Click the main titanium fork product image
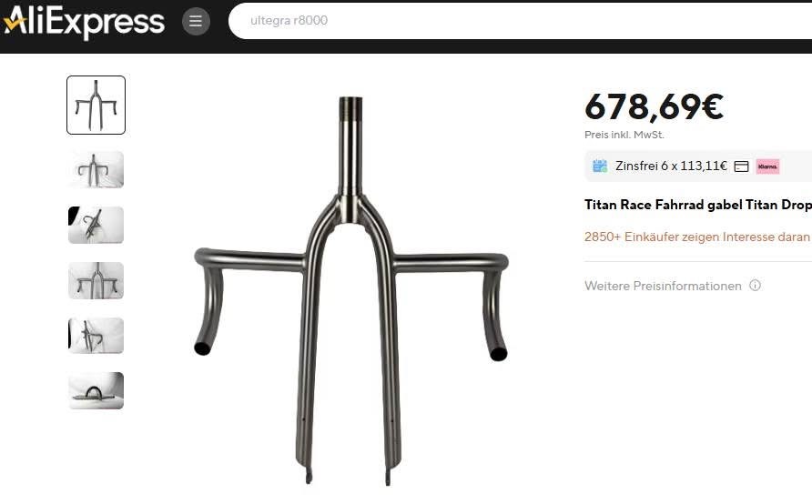Screen dimensions: 812x504 click(x=351, y=291)
